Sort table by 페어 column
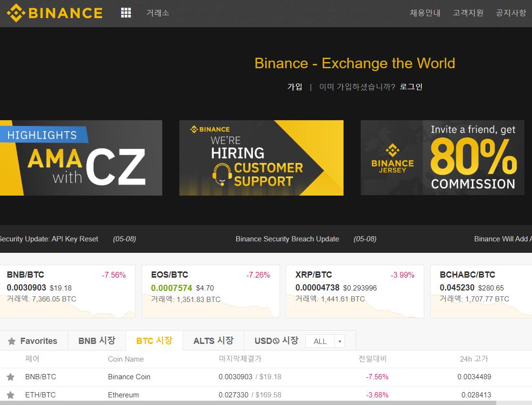Screen dimensions: 532x405 32,359
